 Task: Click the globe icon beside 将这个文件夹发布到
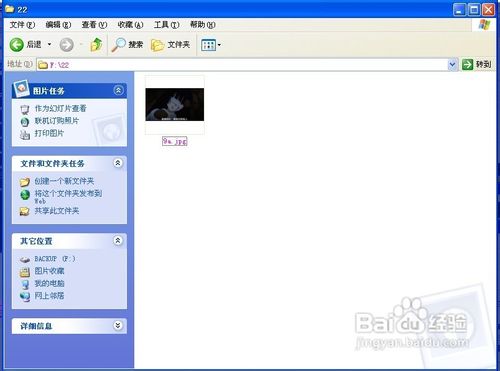coord(25,195)
